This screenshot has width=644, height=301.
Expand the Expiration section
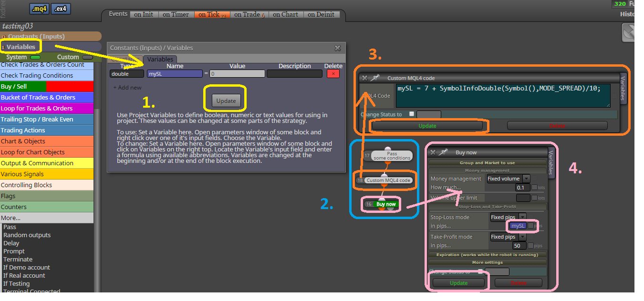click(x=487, y=255)
